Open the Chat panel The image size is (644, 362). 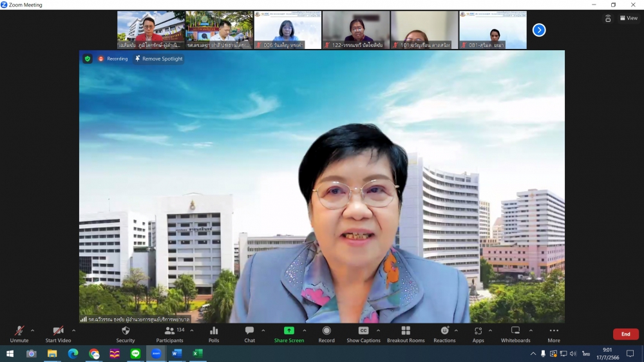[249, 334]
